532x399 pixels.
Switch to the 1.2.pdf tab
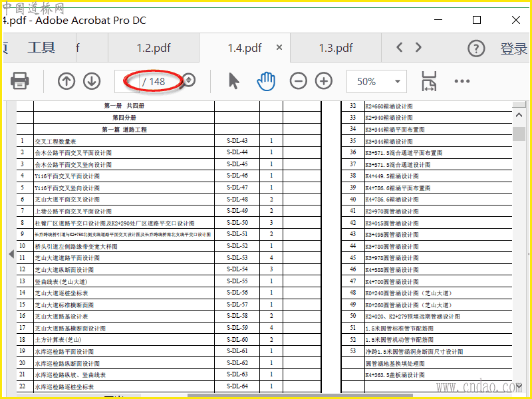(154, 48)
